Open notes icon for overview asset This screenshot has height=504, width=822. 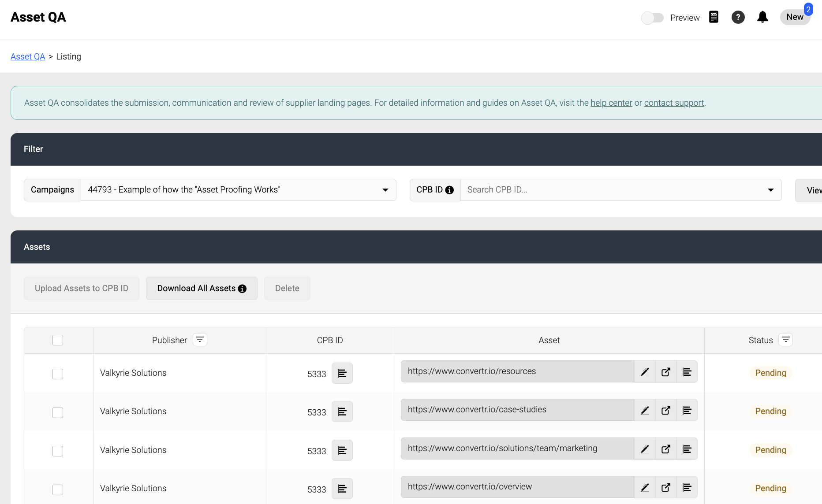pyautogui.click(x=687, y=487)
